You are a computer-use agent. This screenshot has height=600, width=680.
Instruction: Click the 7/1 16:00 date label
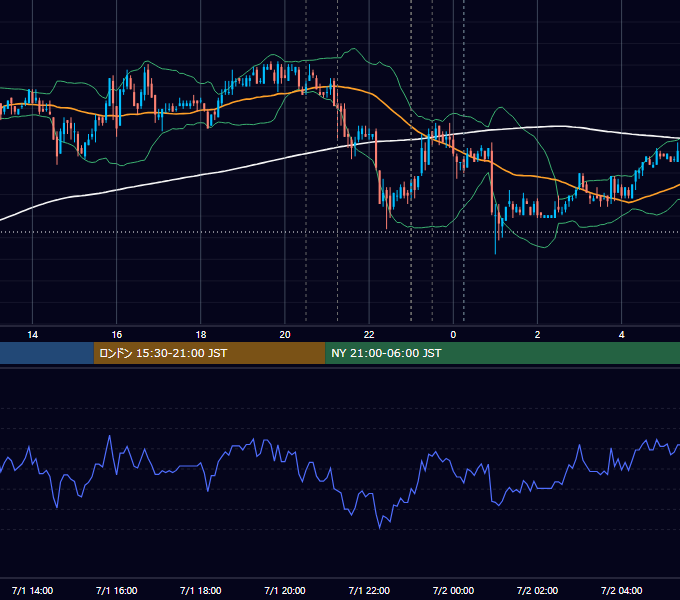(117, 590)
